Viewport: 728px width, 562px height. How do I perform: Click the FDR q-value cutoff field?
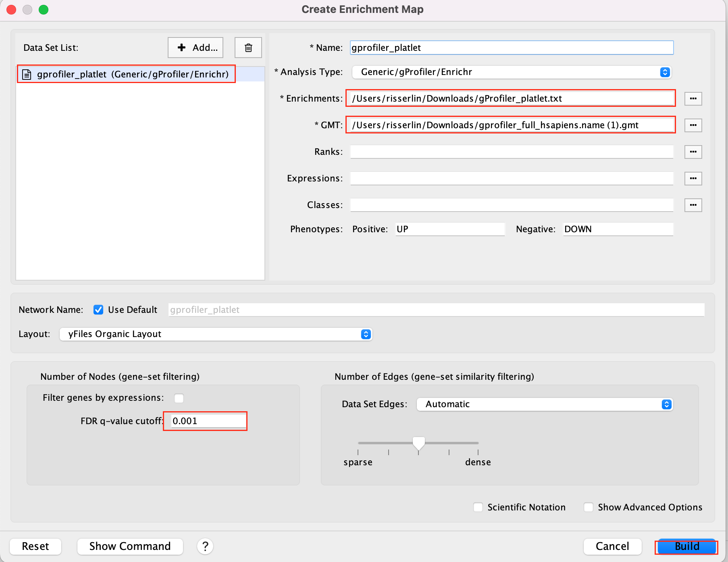tap(208, 421)
